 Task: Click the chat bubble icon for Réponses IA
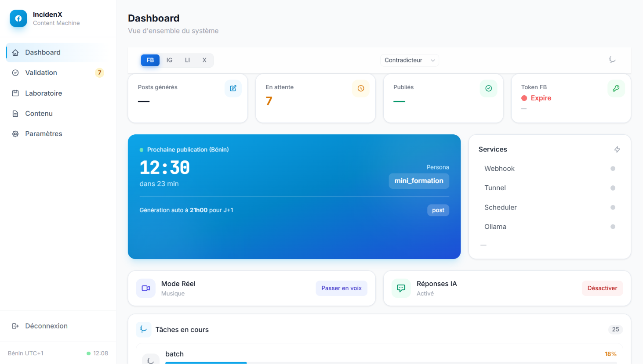(401, 288)
